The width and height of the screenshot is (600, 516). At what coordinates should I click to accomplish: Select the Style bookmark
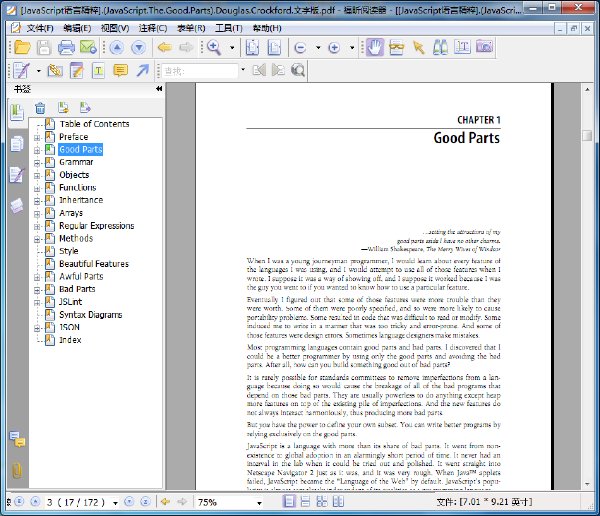coord(68,251)
